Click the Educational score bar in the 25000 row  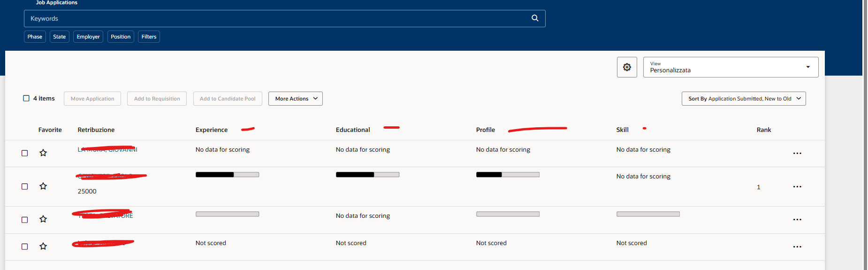(368, 175)
